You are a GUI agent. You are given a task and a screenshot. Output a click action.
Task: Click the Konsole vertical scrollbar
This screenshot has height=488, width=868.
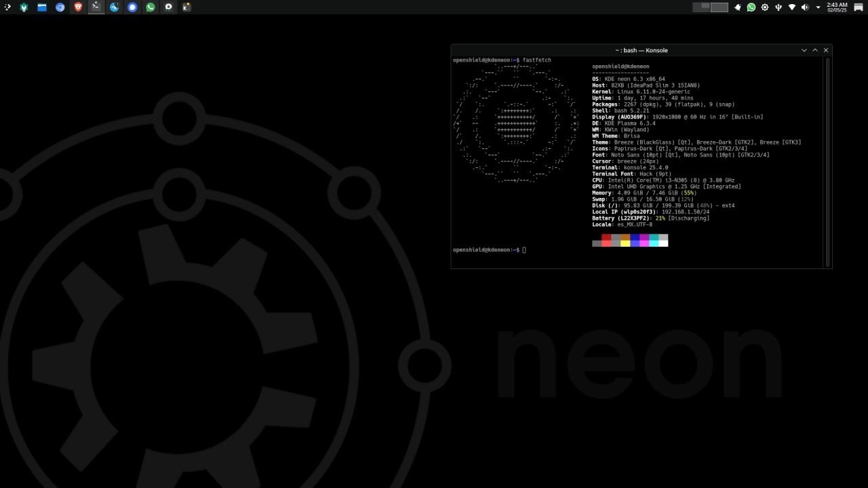click(827, 162)
